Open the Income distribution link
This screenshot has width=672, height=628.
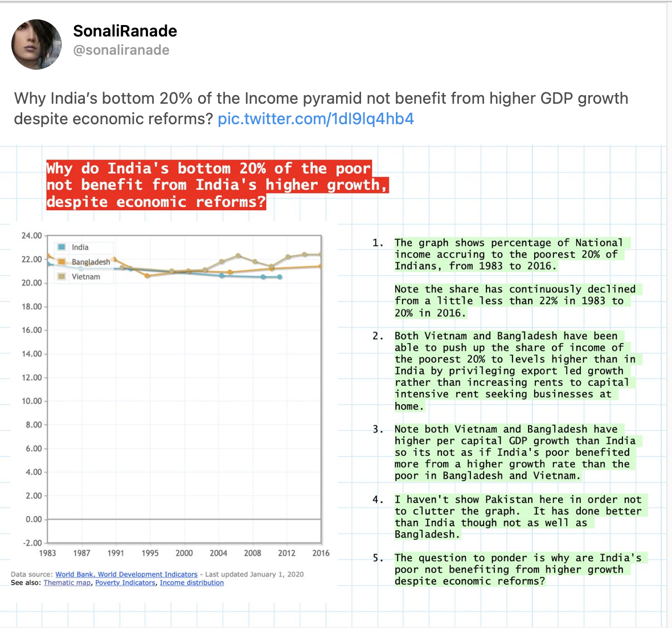point(191,582)
